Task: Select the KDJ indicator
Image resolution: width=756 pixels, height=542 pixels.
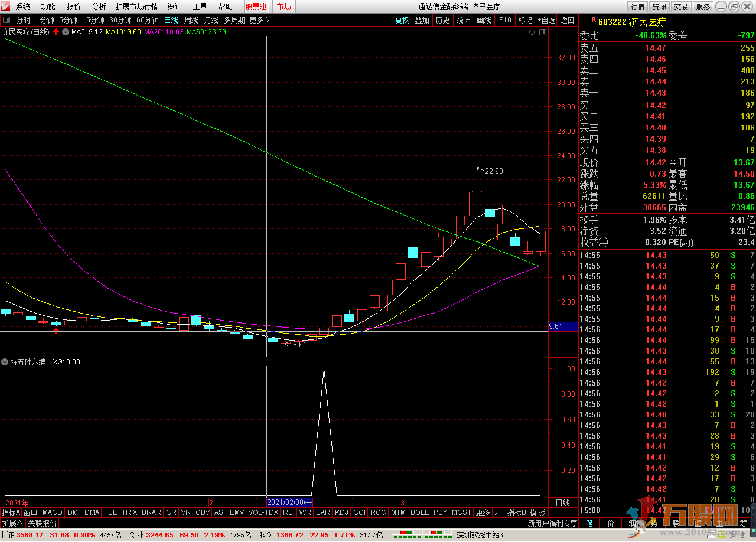Action: coord(342,512)
